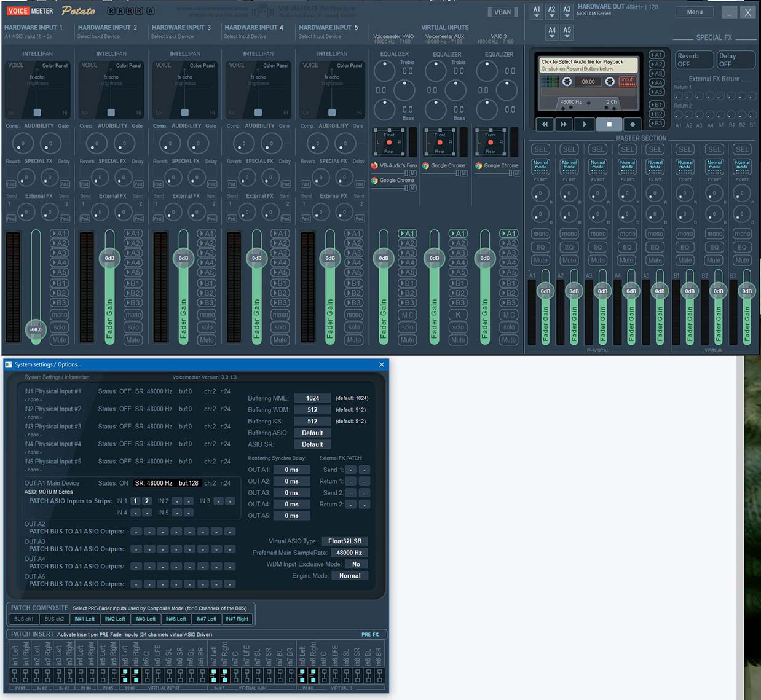
Task: Click the Intellipan pad of Hardware Input 1
Action: point(37,89)
